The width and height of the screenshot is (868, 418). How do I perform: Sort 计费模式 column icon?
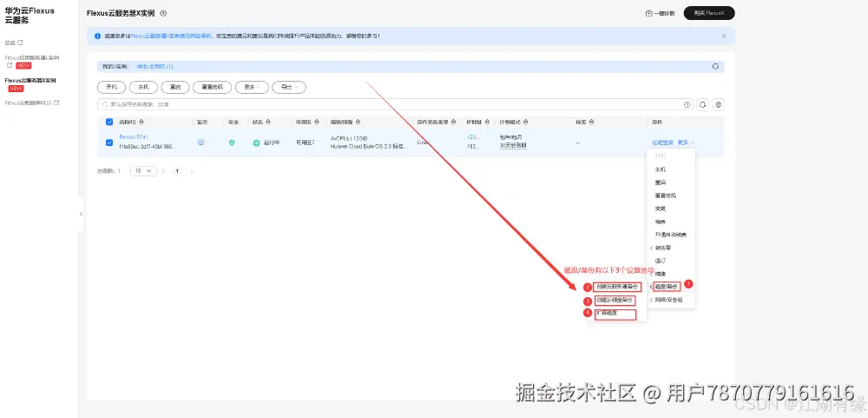tap(525, 122)
